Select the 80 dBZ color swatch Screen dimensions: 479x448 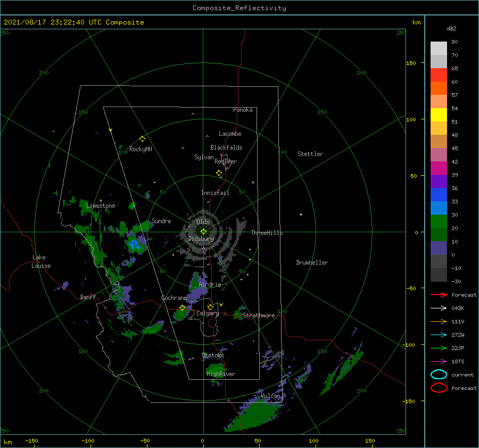439,48
